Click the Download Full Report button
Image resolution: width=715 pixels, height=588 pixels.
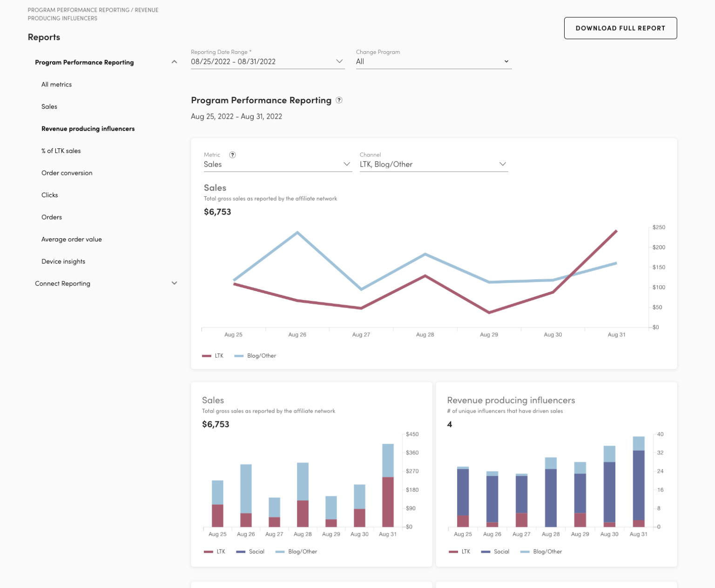pos(620,28)
